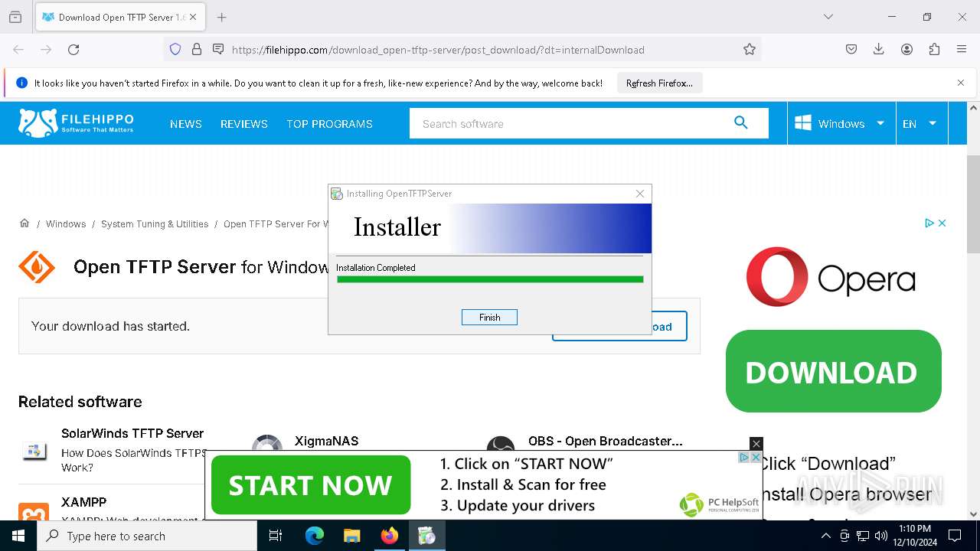Close the Download Open TFTP Server tab
Viewport: 980px width, 551px height.
coord(193,17)
